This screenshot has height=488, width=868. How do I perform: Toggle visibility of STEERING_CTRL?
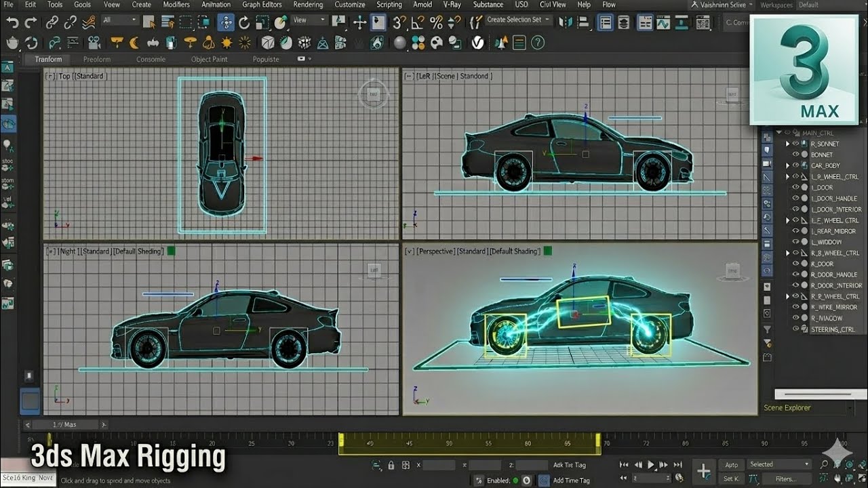[x=797, y=329]
